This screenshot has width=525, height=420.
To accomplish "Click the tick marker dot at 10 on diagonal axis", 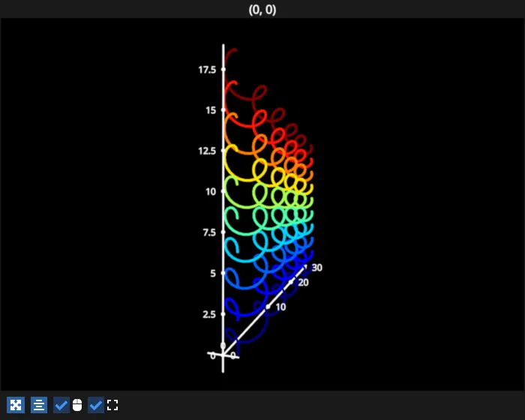I will tap(268, 306).
